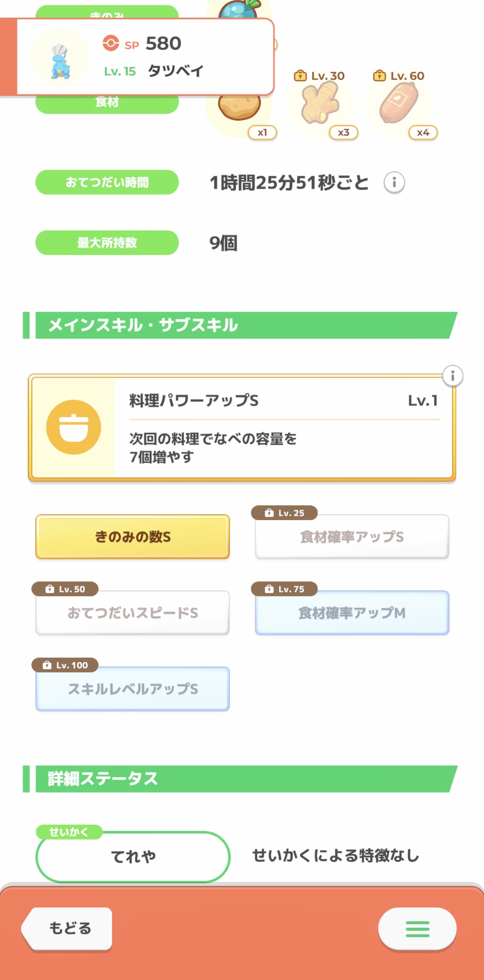Tap the 食材 ingredients label pill

coord(107,104)
